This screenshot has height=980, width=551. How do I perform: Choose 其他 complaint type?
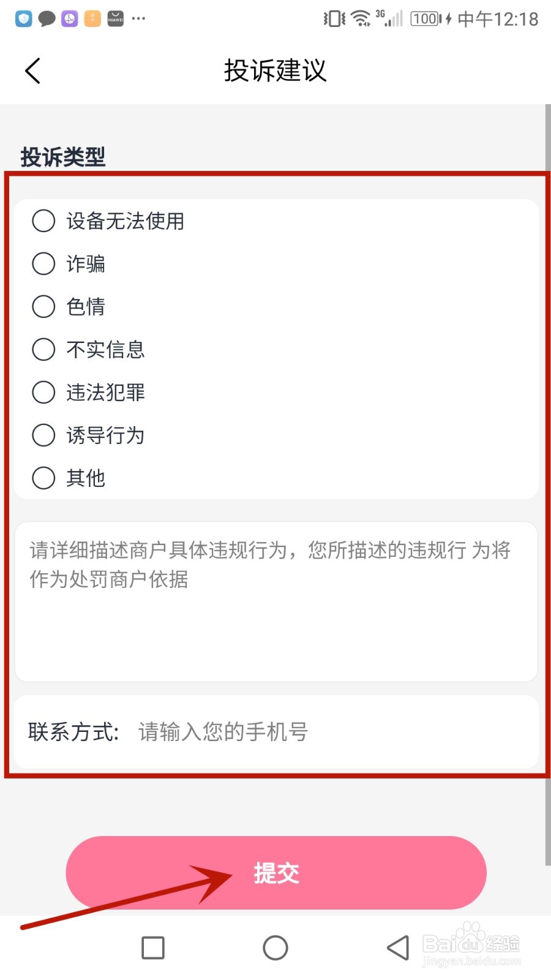click(43, 478)
